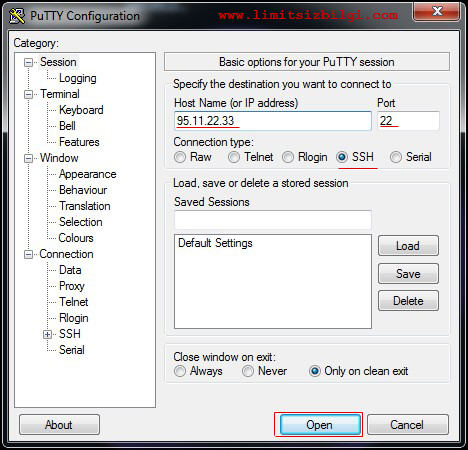Click the Port number field
Screen dimensions: 468x450
[x=409, y=121]
